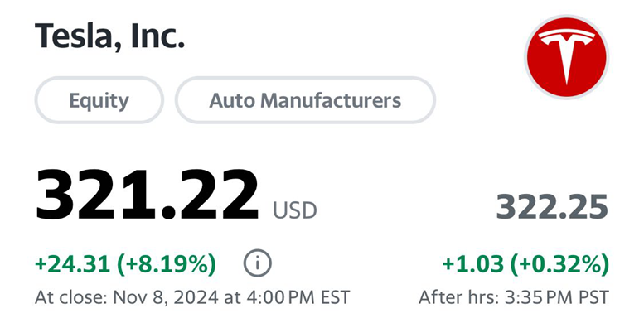Open the info icon beside the percentage change
The width and height of the screenshot is (644, 323).
coord(258,263)
